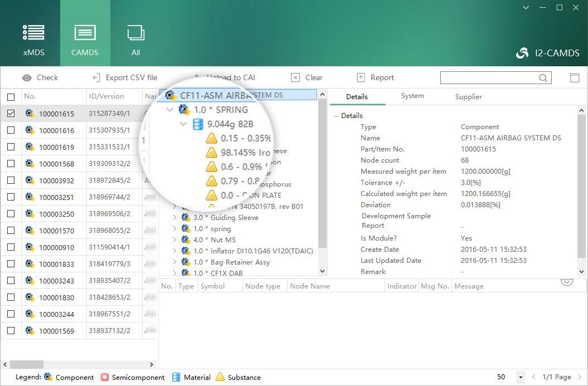Click the Check eye icon
The image size is (588, 386).
click(27, 77)
